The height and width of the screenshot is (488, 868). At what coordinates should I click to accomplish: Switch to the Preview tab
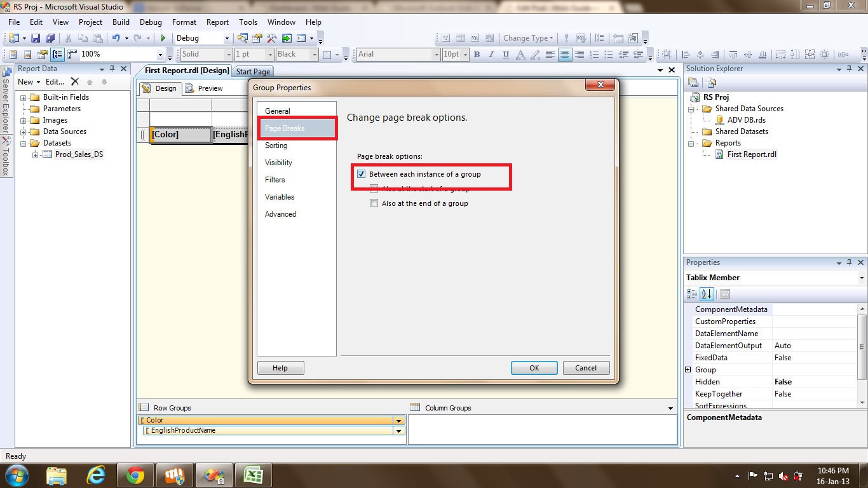[x=205, y=88]
